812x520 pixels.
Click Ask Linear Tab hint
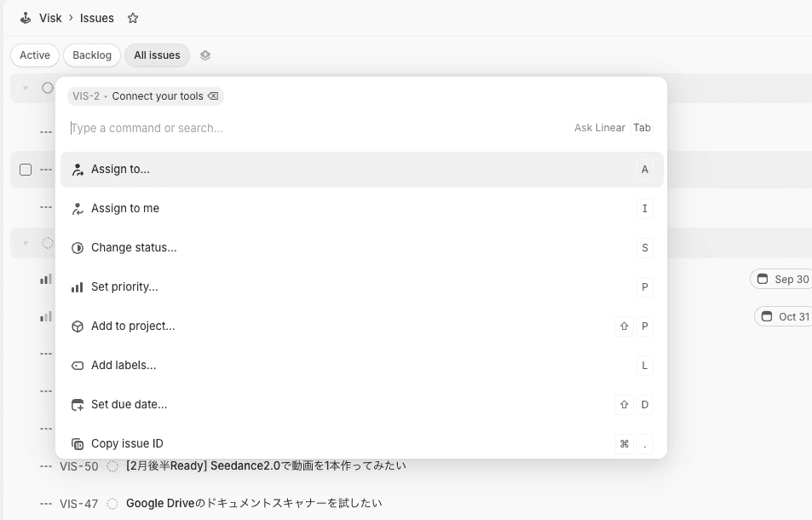click(x=613, y=128)
